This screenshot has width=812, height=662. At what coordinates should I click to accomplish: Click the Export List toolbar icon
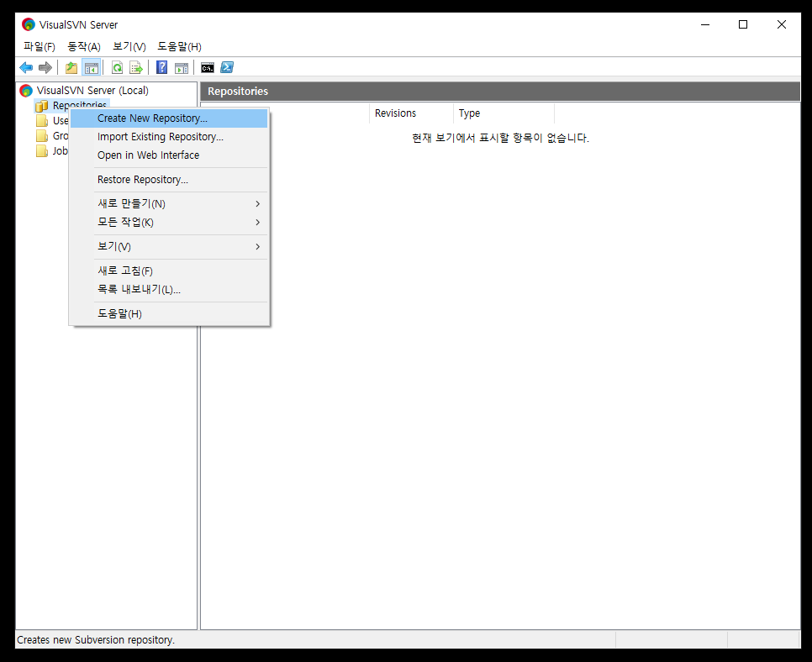click(136, 67)
